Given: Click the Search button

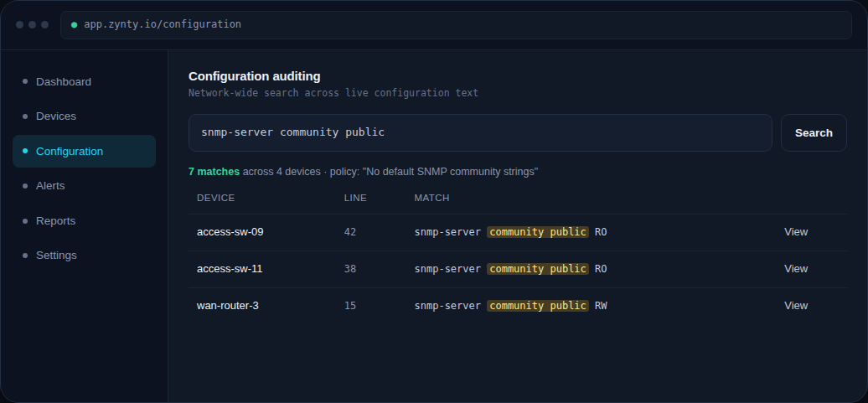Looking at the screenshot, I should pyautogui.click(x=814, y=133).
